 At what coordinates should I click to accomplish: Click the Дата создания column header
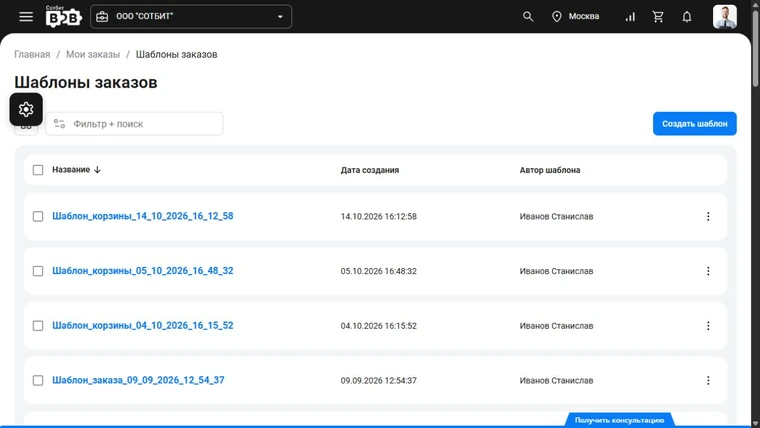point(370,170)
